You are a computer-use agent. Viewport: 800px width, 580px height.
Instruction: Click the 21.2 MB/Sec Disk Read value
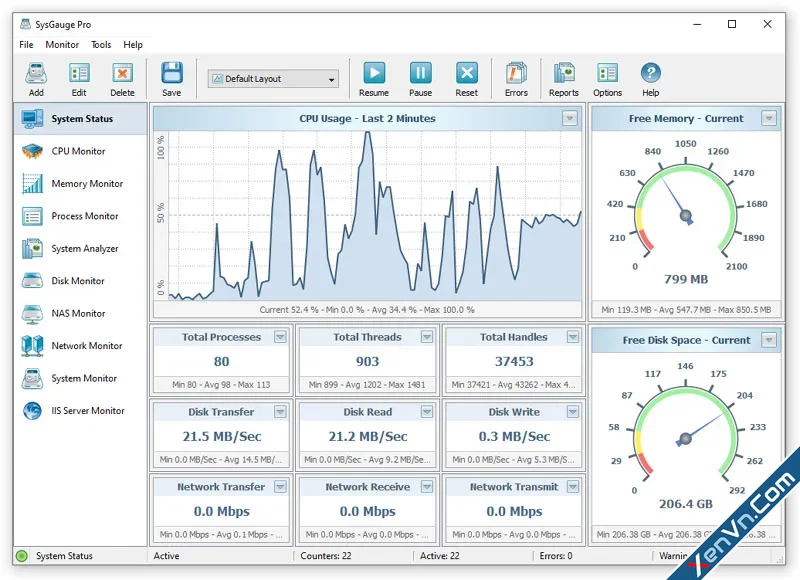click(367, 437)
